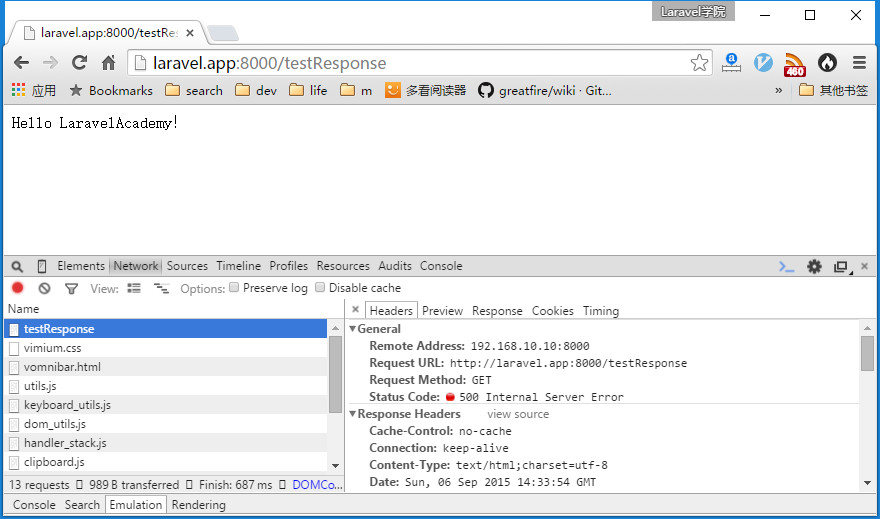Enable the Disable cache checkbox

(320, 287)
